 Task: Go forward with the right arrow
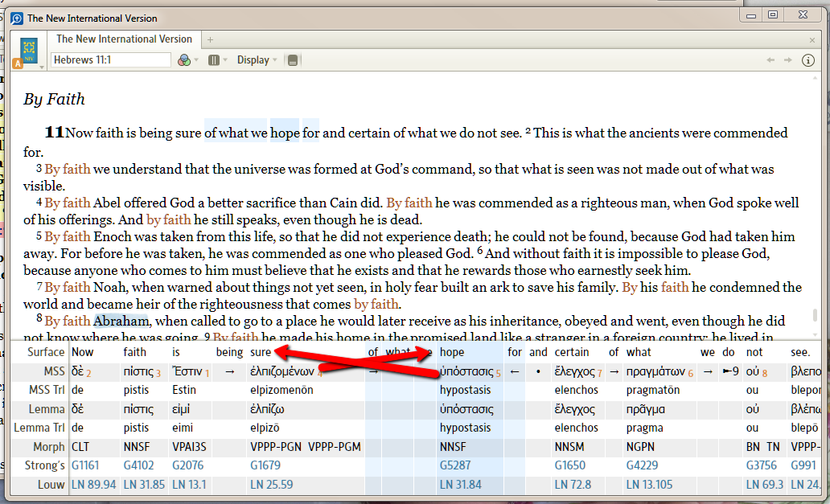(x=788, y=60)
